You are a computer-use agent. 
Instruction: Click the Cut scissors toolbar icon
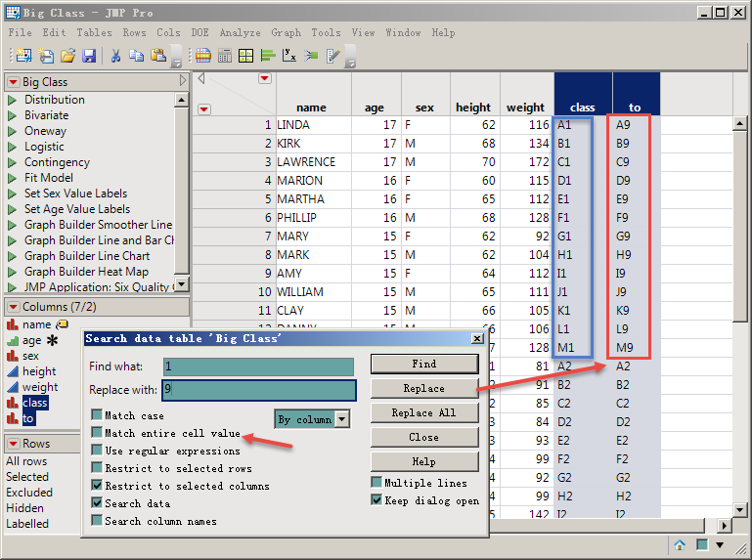coord(115,56)
